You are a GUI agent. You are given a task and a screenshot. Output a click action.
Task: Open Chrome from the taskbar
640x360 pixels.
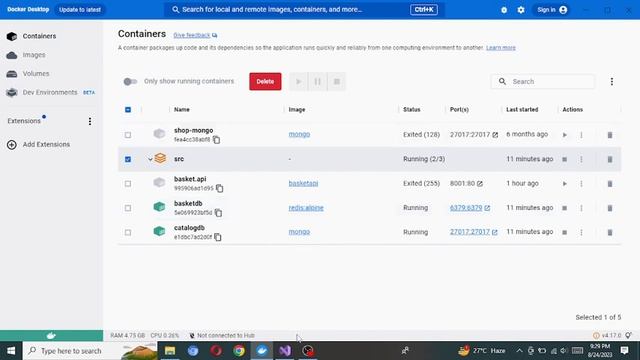pos(239,351)
